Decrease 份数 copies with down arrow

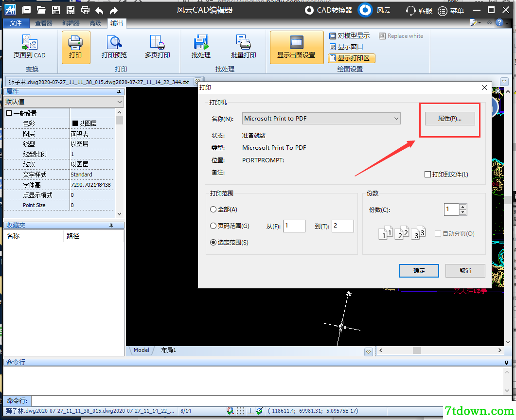pyautogui.click(x=463, y=212)
